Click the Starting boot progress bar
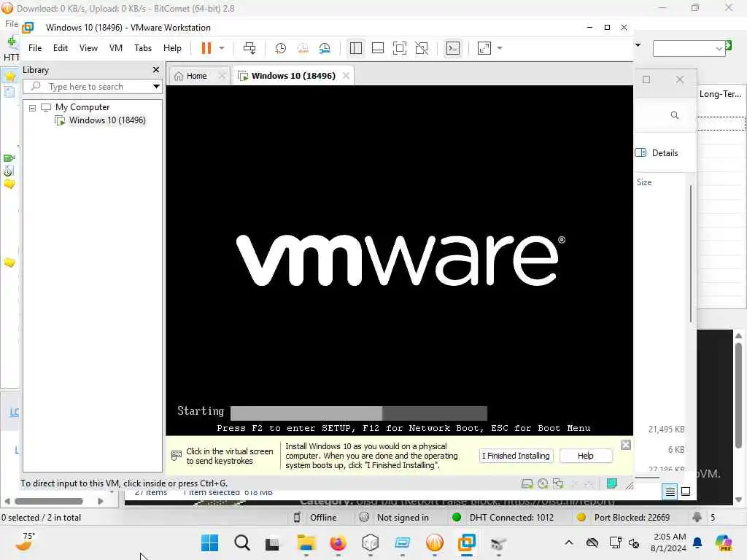 (358, 413)
